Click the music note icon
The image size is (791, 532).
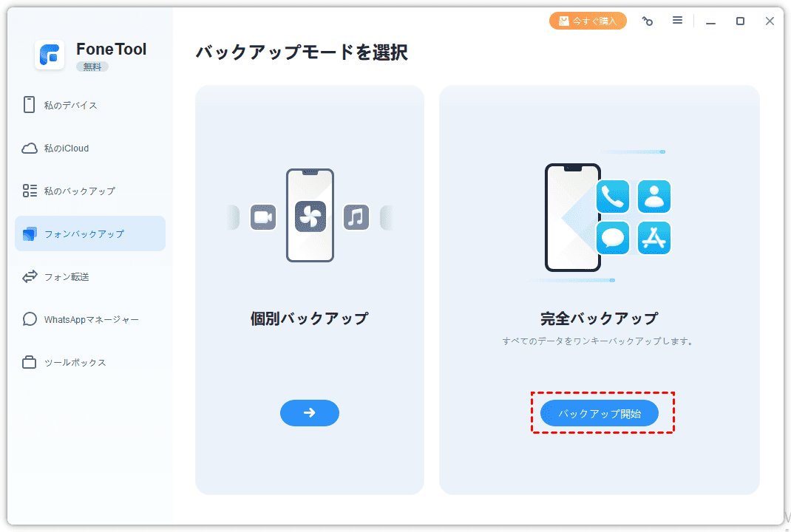pyautogui.click(x=356, y=217)
